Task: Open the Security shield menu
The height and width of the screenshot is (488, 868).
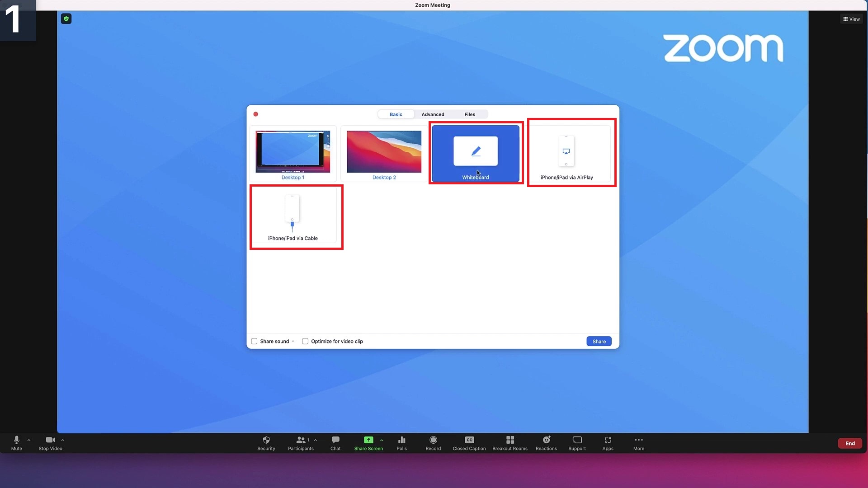Action: click(266, 443)
